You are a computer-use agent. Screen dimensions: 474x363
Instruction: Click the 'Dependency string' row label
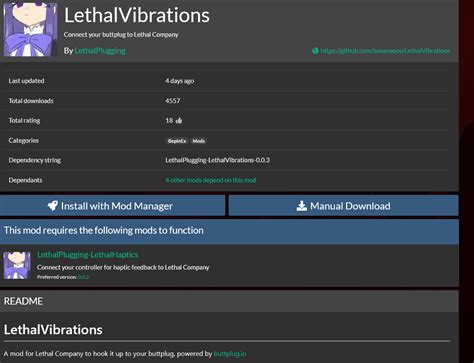click(35, 160)
